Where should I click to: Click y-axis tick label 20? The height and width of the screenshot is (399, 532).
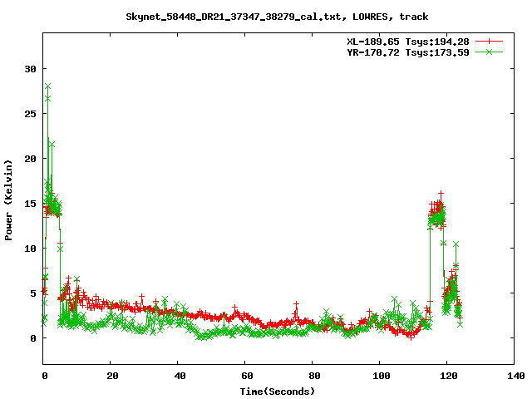[30, 159]
